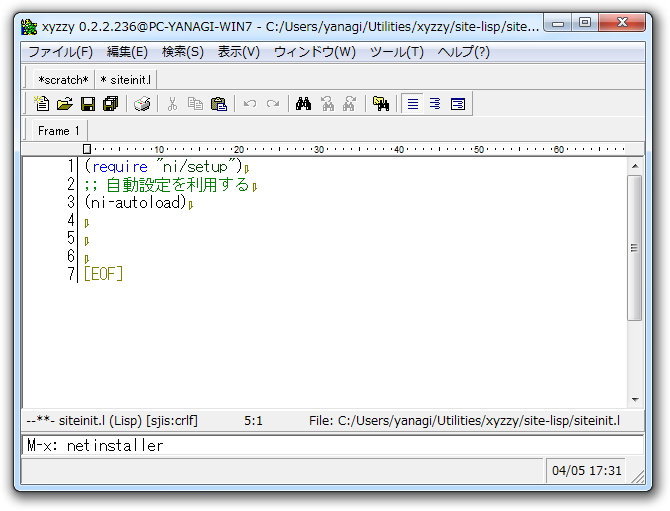The height and width of the screenshot is (511, 670).
Task: Click the (ni-autoload) line
Action: coord(135,202)
